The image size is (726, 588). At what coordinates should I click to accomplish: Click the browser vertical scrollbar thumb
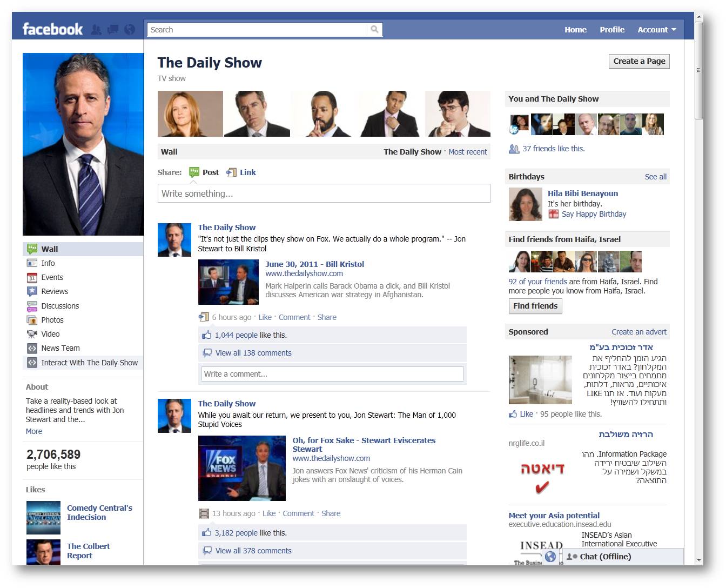pyautogui.click(x=698, y=70)
